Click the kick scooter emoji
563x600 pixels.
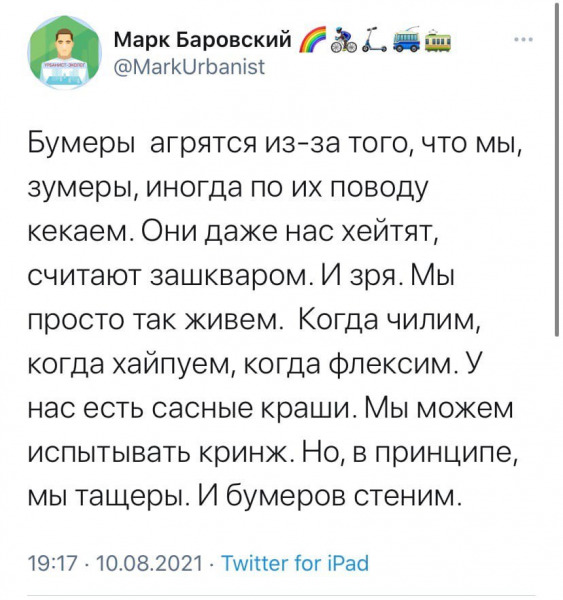tap(374, 40)
